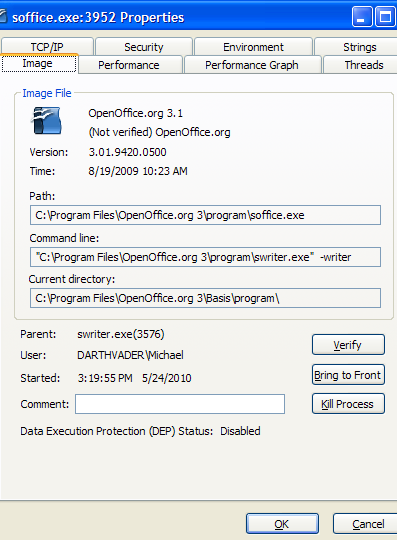Click the time value 8/19/2009 10:23 AM
Screen dimensions: 397x540
[138, 171]
